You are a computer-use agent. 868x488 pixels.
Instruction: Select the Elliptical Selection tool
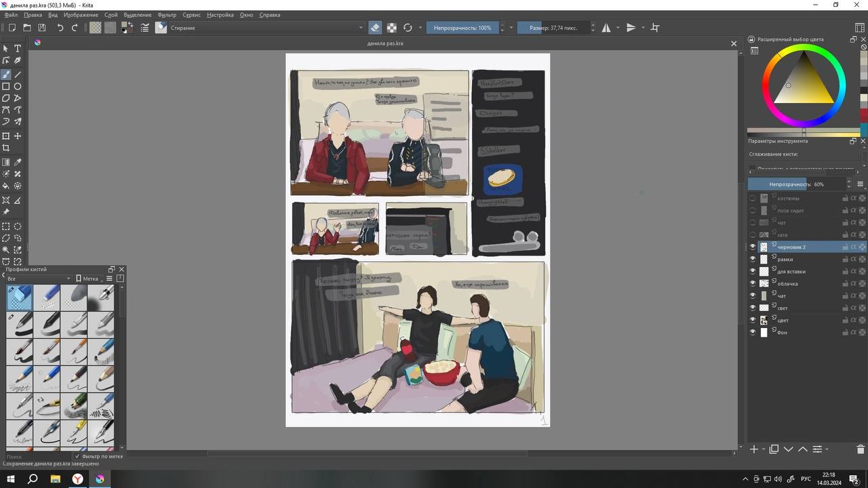18,226
